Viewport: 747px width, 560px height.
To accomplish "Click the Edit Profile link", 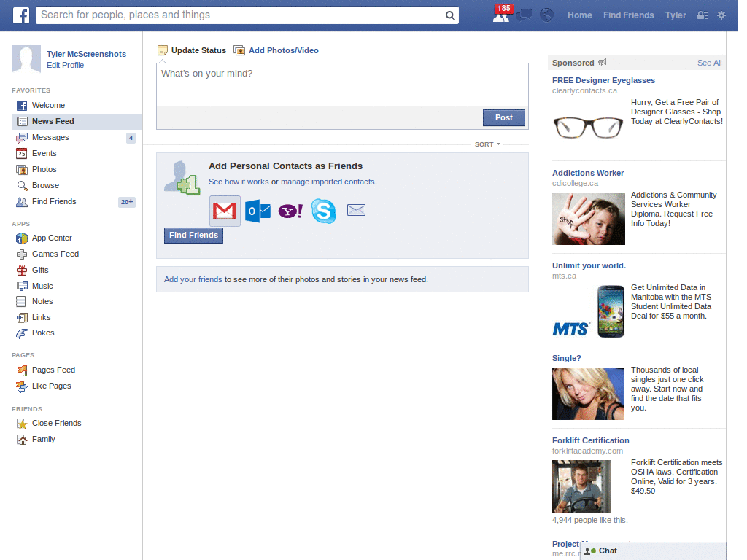I will [65, 65].
